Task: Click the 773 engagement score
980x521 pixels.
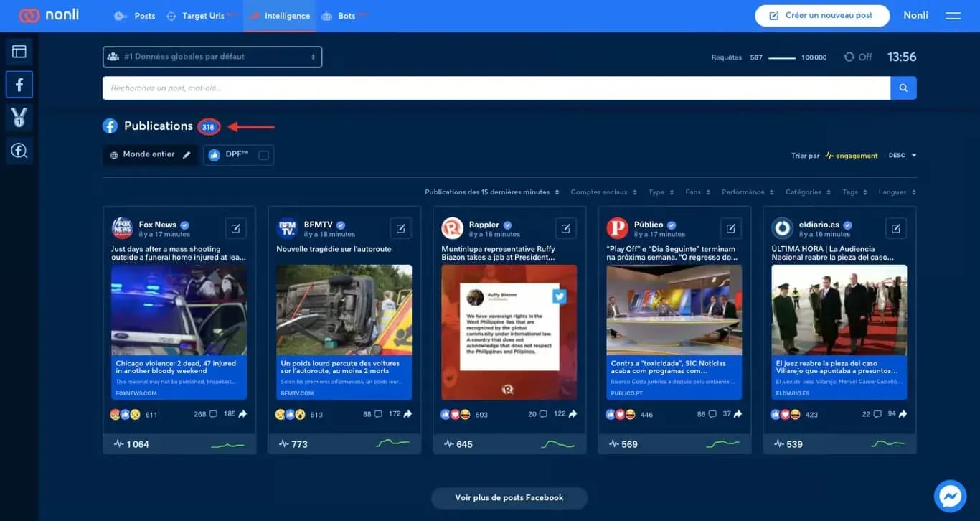Action: click(x=293, y=444)
